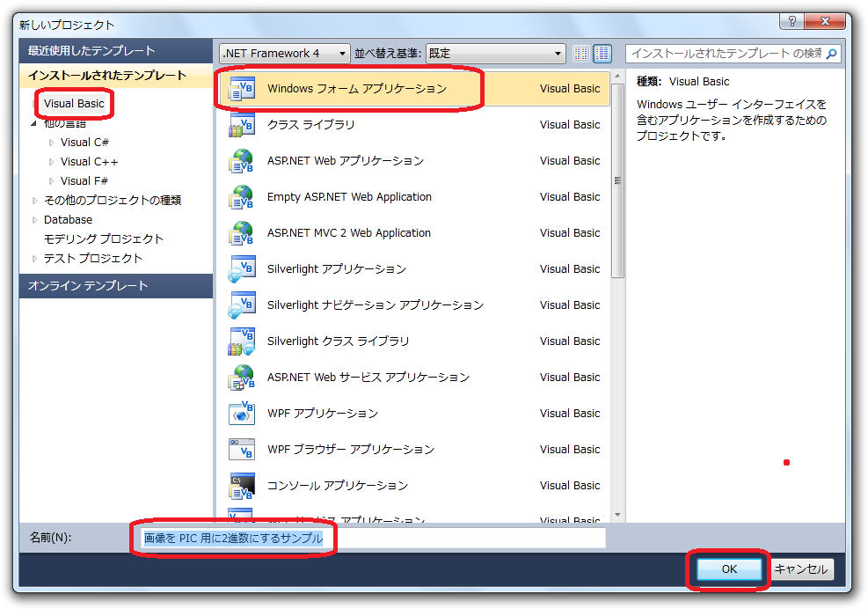Click the WPF ブラウザー アプリケーション icon

(242, 450)
